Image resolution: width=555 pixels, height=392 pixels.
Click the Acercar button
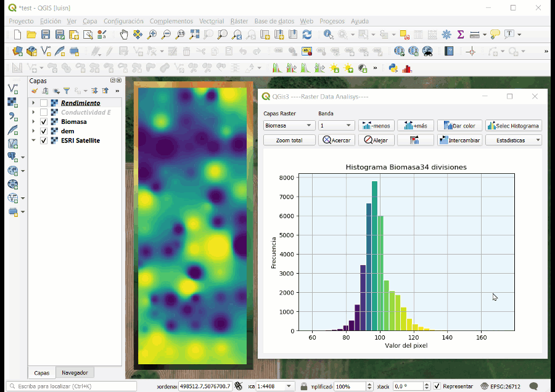coord(337,140)
